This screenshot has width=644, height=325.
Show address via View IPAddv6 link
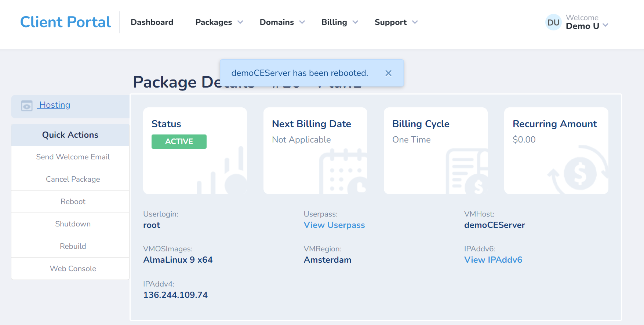tap(493, 260)
